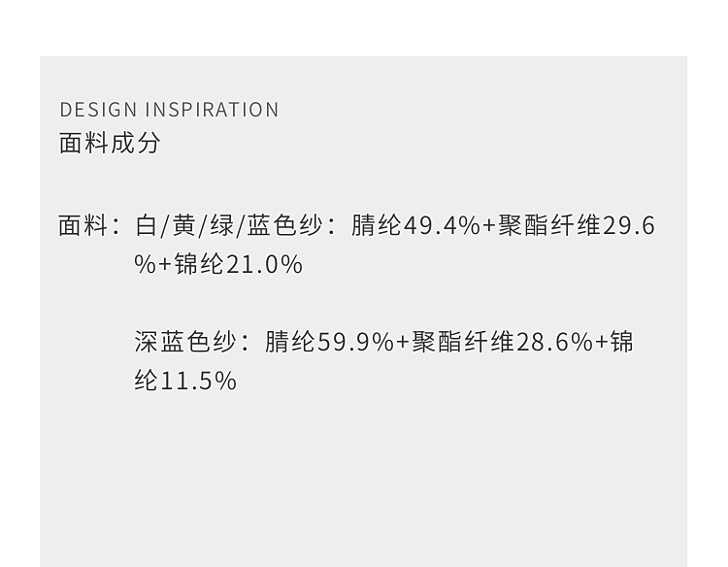The width and height of the screenshot is (728, 567).
Task: Click the word "DESIGN" in the heading
Action: (99, 110)
